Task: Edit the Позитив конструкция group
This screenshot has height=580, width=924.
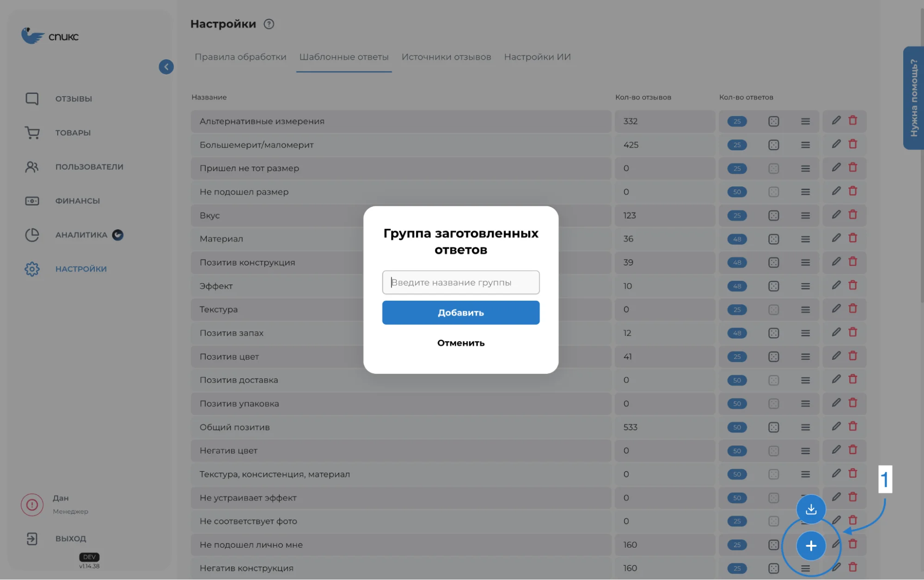Action: 836,262
